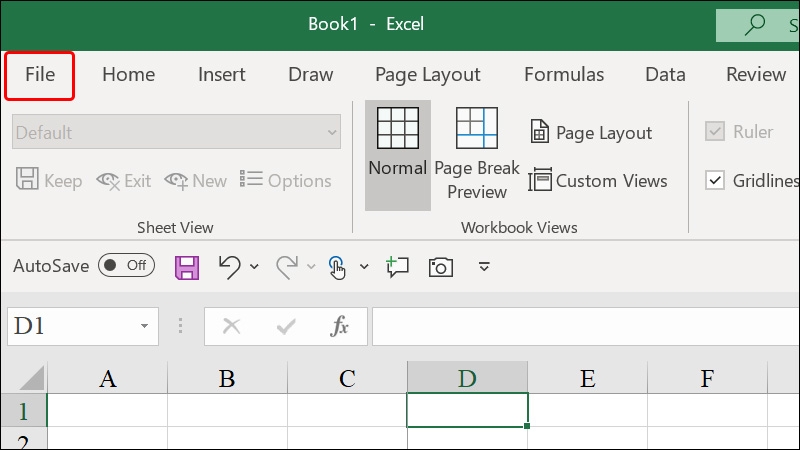Image resolution: width=800 pixels, height=450 pixels.
Task: Customize Quick Access Toolbar dropdown
Action: (484, 266)
